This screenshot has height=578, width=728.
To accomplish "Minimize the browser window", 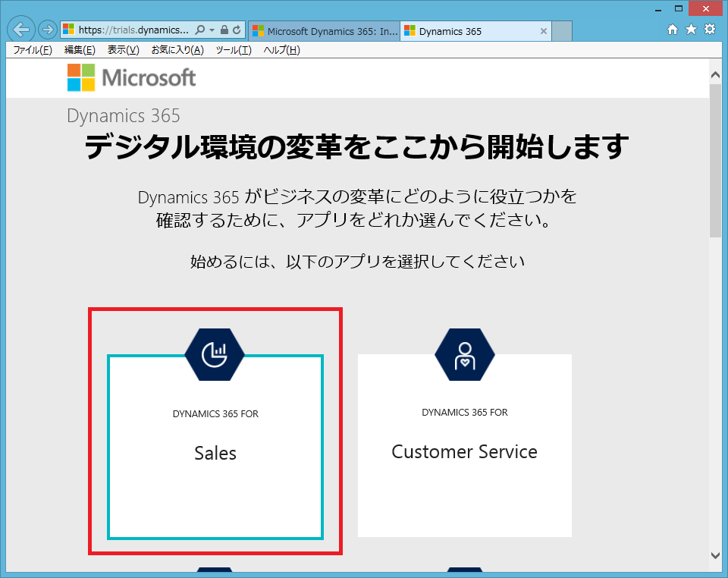I will [658, 9].
